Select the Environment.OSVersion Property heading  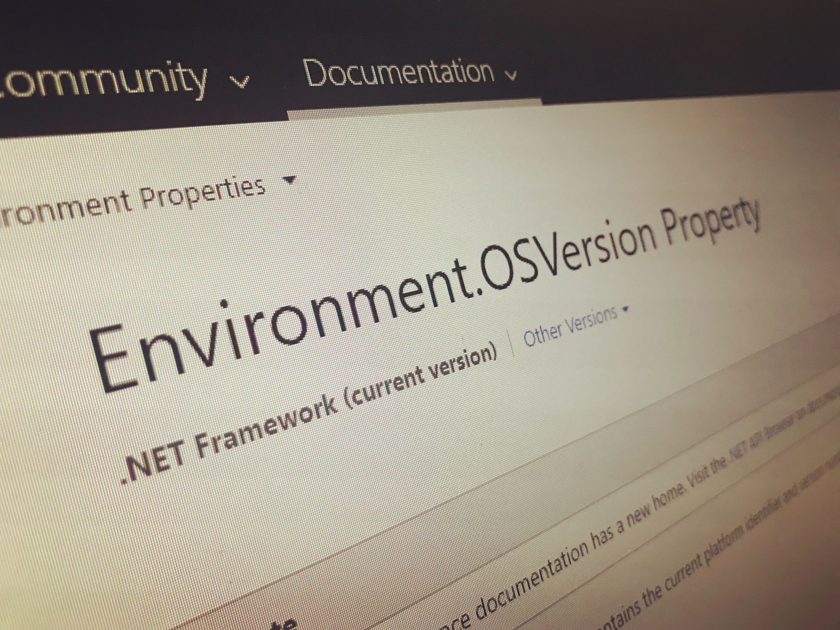click(x=426, y=294)
